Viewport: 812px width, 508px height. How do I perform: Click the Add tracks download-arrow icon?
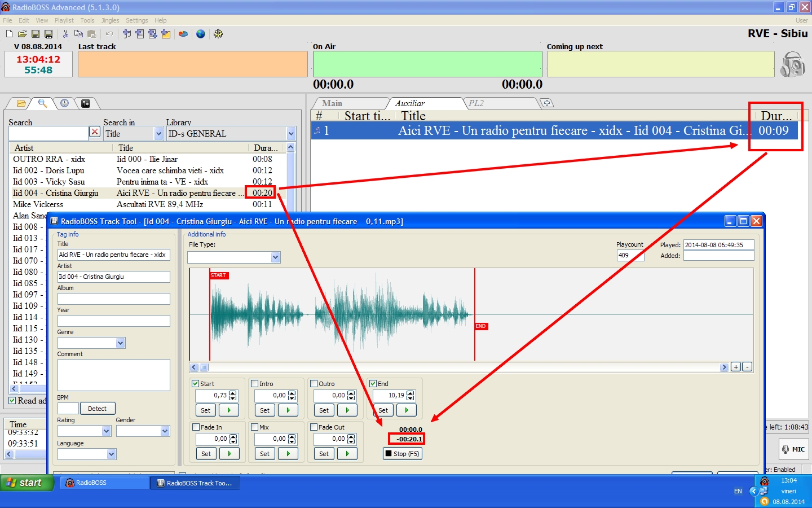click(152, 34)
